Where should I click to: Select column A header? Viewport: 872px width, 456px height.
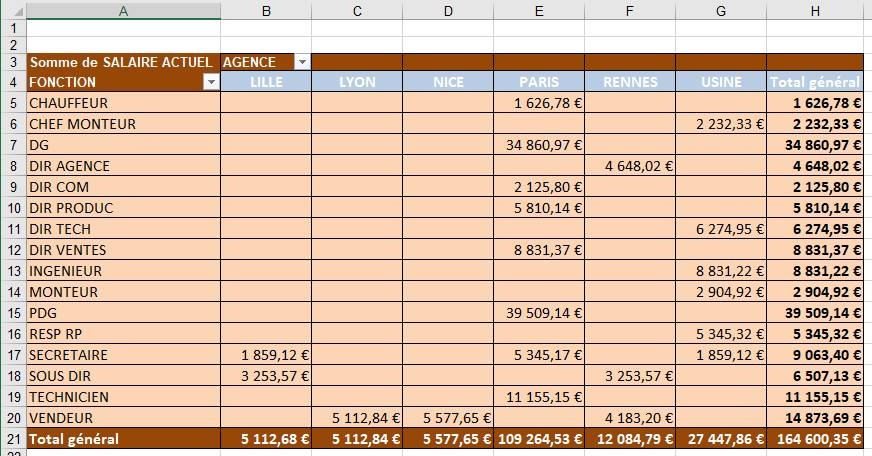tap(123, 11)
